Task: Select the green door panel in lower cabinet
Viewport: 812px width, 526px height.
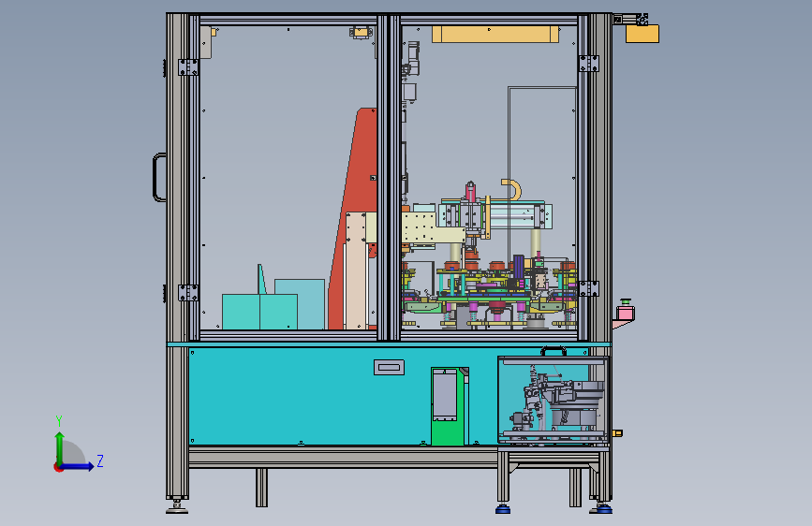Action: coord(450,406)
